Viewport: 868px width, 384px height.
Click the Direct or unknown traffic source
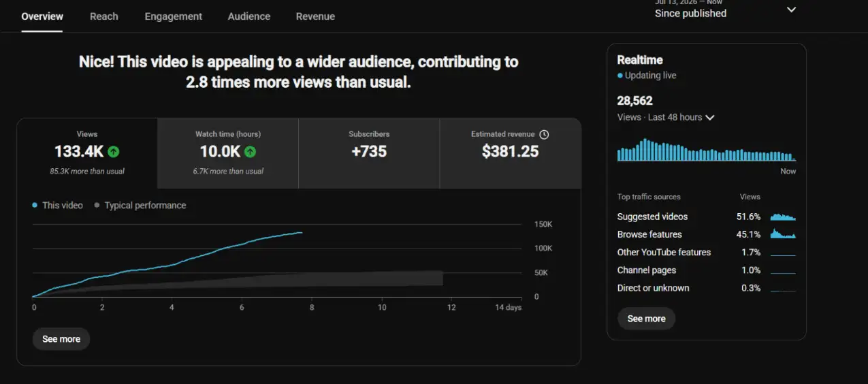click(x=706, y=288)
